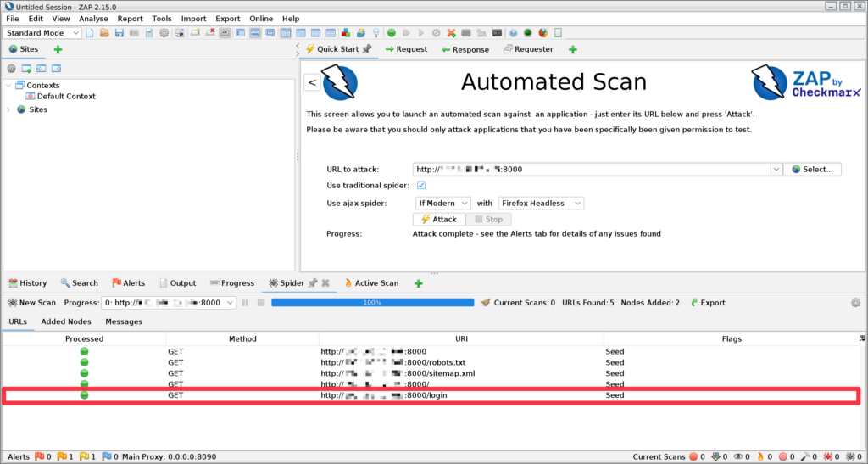The image size is (868, 464).
Task: Click the broom clean completed scans icon
Action: tap(486, 302)
